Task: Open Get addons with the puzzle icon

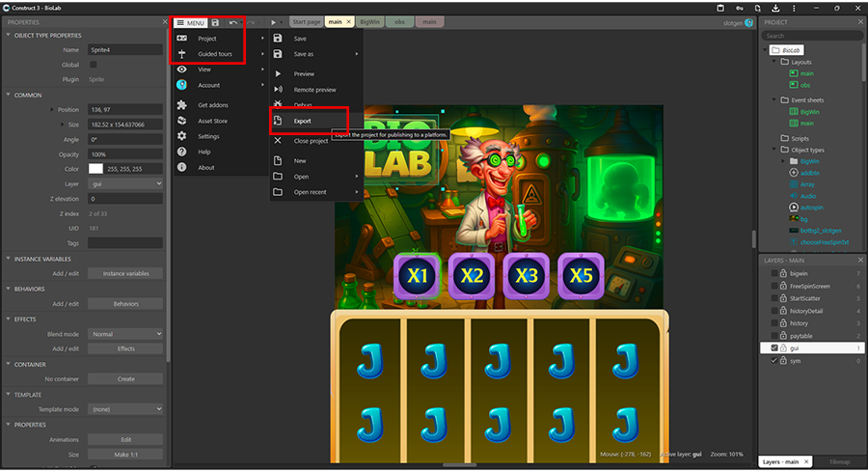Action: (212, 105)
